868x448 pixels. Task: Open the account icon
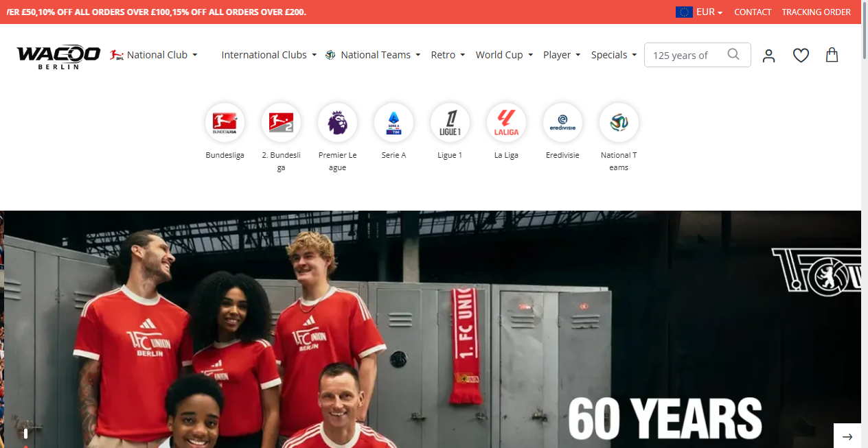click(768, 55)
